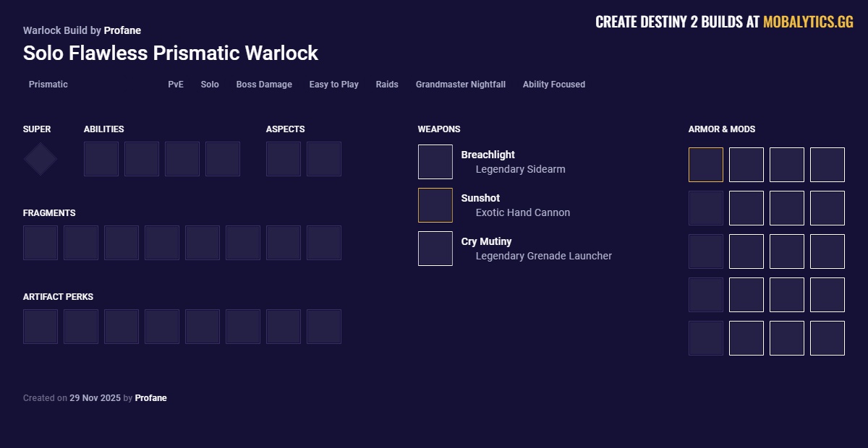This screenshot has height=448, width=868.
Task: Click the Ability Focused tag
Action: click(553, 85)
